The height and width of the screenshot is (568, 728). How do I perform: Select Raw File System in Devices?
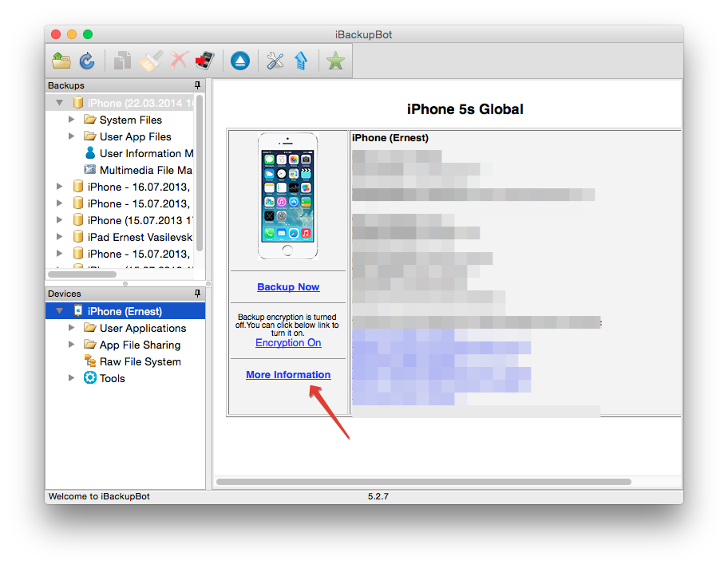tap(140, 361)
